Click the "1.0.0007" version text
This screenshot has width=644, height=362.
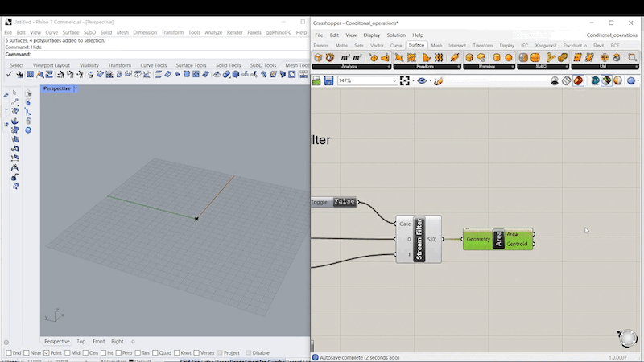tap(617, 358)
